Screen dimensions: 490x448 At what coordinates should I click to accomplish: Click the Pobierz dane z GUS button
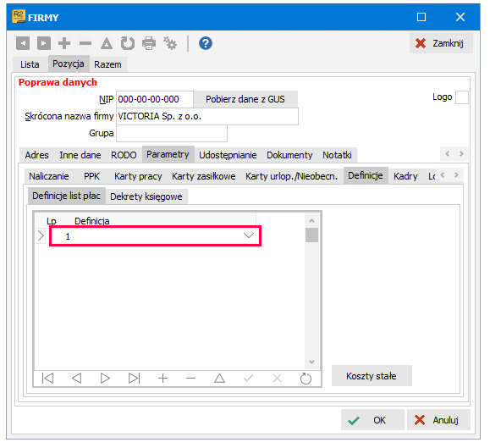[x=245, y=99]
